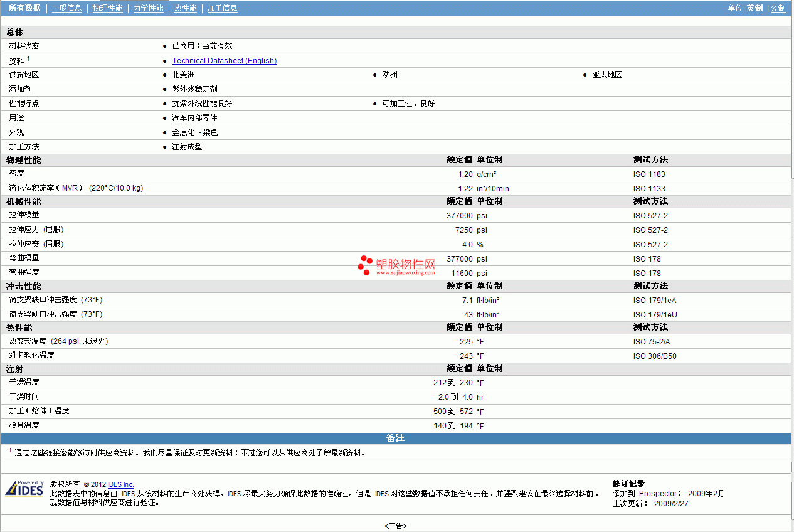Click the 拉伸应力 (屈服) value 7250
794x532 pixels.
pyautogui.click(x=464, y=230)
